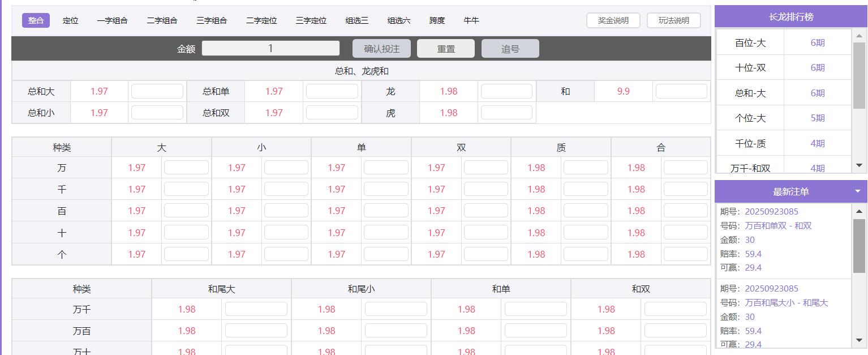Open the 组选六 tab
This screenshot has width=868, height=355.
(x=398, y=20)
